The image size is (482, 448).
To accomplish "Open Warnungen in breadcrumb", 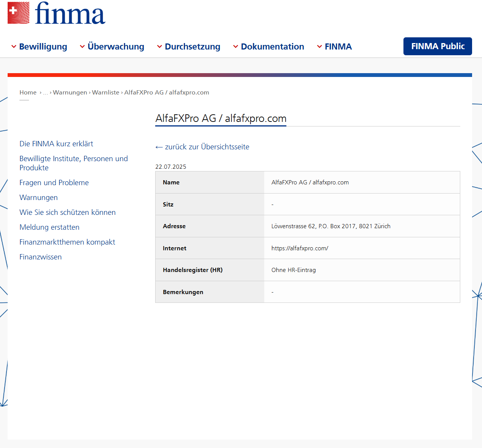I will click(70, 93).
